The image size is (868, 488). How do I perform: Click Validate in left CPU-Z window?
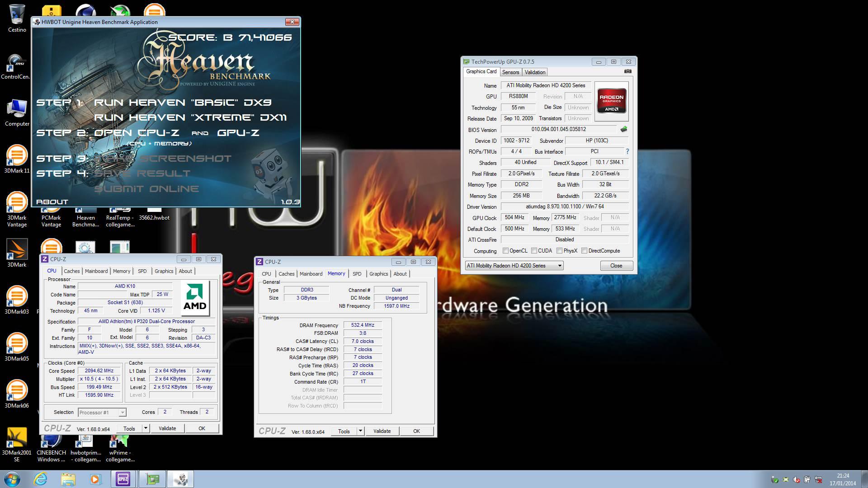click(167, 428)
